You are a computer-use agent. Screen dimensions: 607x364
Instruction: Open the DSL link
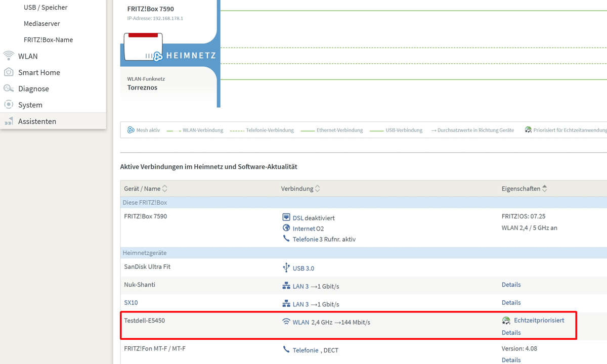click(x=298, y=218)
